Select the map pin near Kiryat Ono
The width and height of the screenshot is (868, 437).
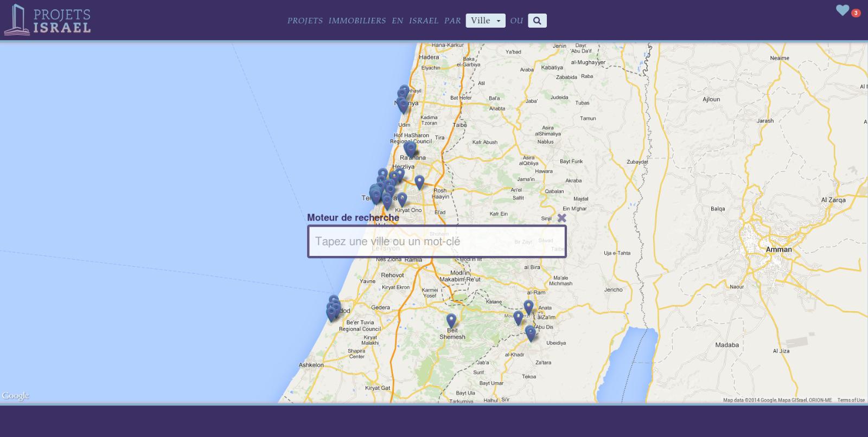point(402,200)
